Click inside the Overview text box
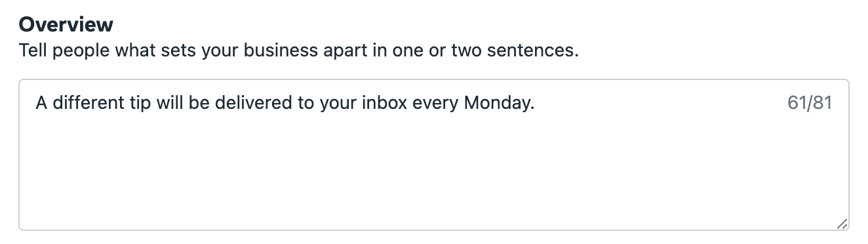Screen dimensions: 868x244 coord(434,155)
